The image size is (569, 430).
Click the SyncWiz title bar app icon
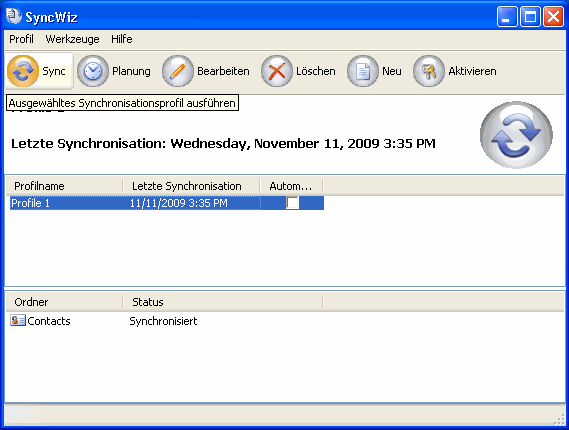pos(14,16)
